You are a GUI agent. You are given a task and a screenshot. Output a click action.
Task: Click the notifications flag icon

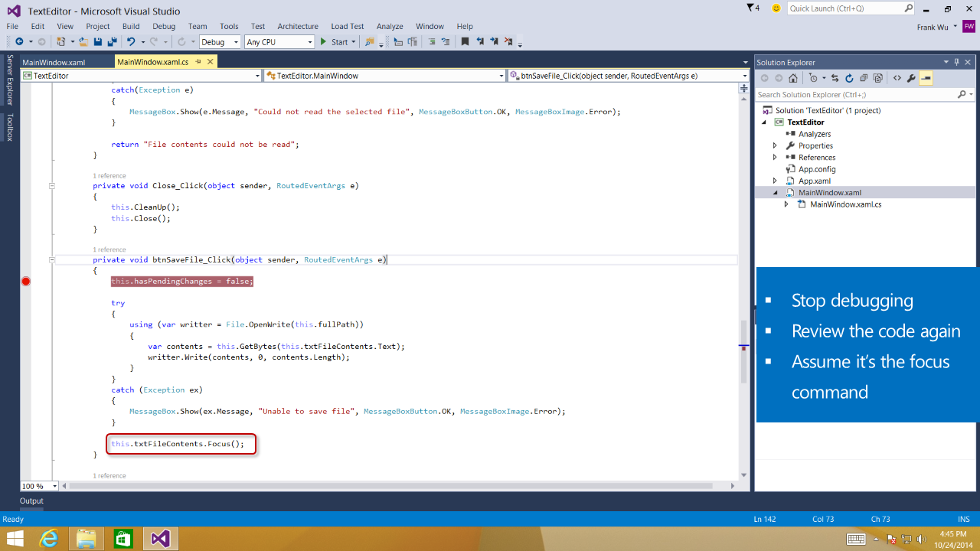751,8
